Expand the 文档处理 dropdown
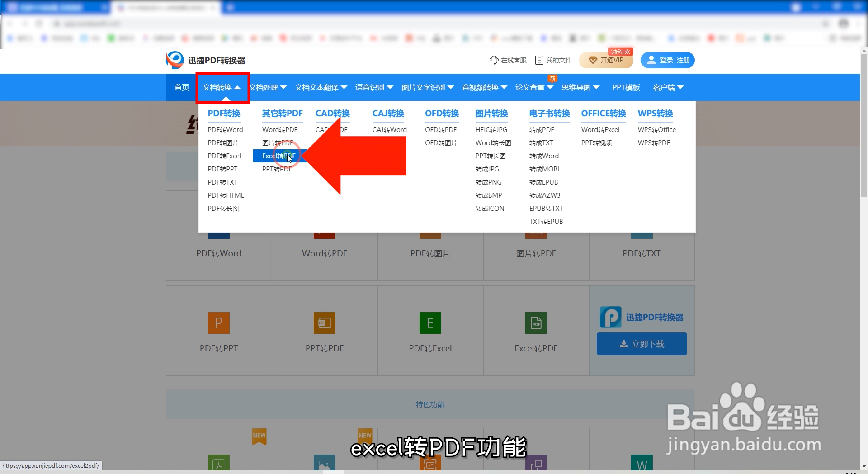Viewport: 868px width, 474px height. 269,87
